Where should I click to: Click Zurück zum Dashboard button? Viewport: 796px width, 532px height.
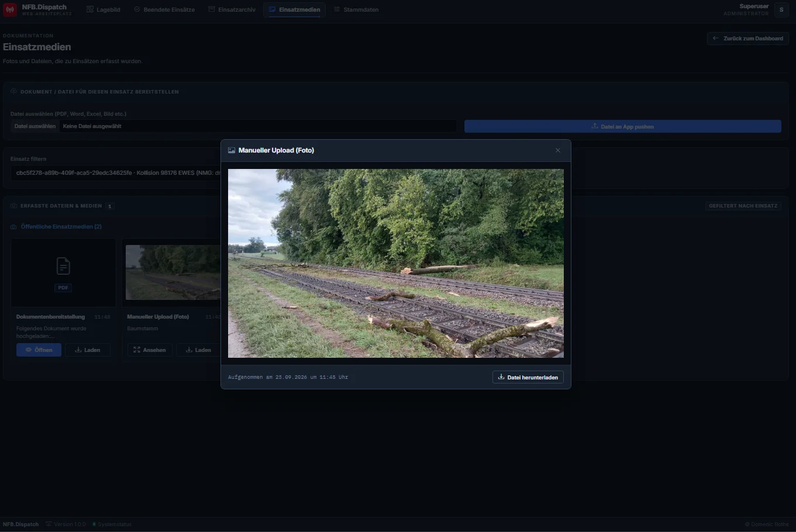coord(748,39)
